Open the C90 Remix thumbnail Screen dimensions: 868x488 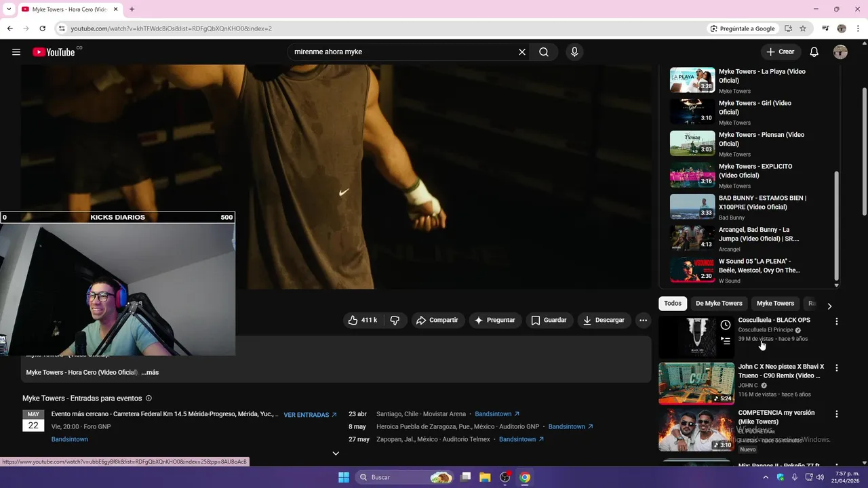pyautogui.click(x=696, y=384)
